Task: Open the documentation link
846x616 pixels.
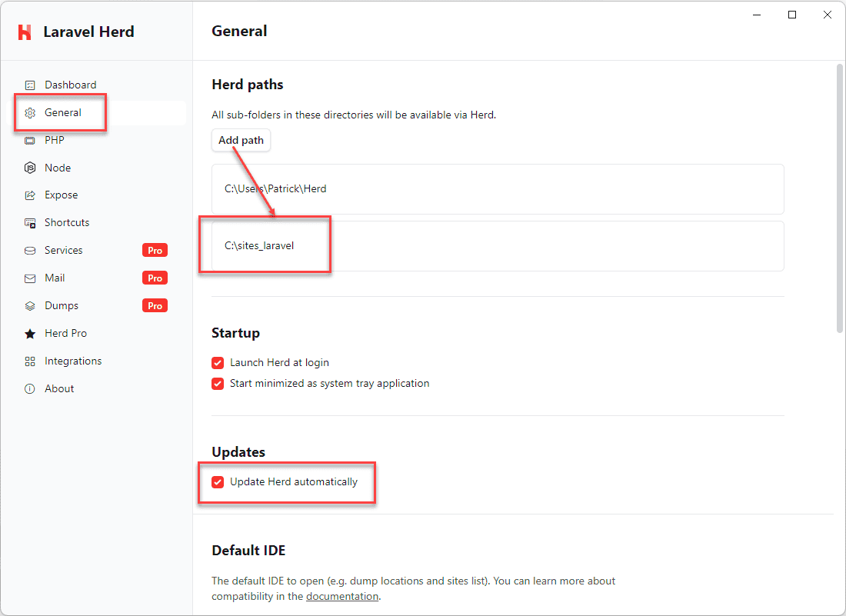Action: [x=342, y=597]
